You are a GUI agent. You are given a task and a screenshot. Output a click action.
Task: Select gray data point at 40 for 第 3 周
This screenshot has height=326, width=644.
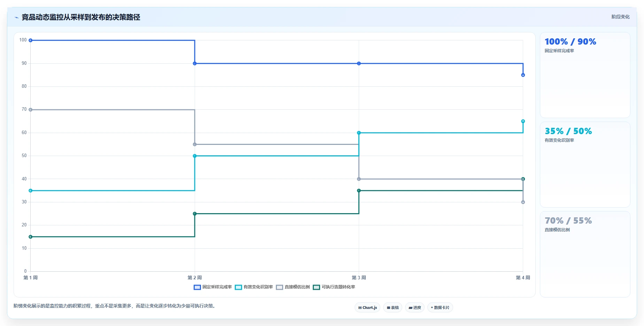pyautogui.click(x=359, y=179)
